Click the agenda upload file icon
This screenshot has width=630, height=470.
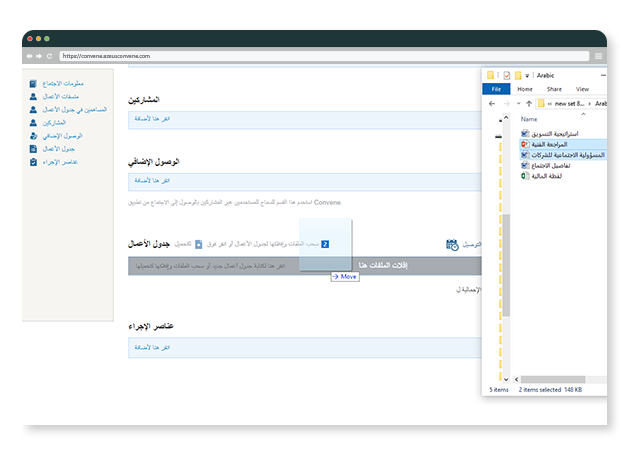tap(198, 244)
